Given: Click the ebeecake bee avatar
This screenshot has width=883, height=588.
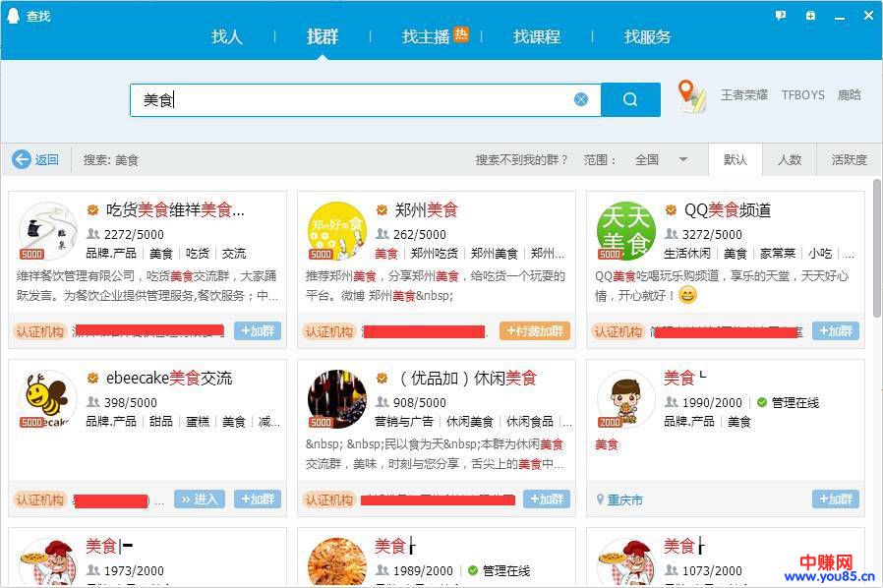Looking at the screenshot, I should pyautogui.click(x=47, y=399).
